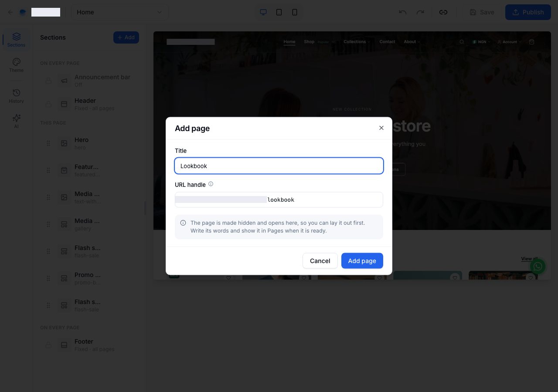Open the Home page selector dropdown
Screen dimensions: 558x392
(x=120, y=12)
